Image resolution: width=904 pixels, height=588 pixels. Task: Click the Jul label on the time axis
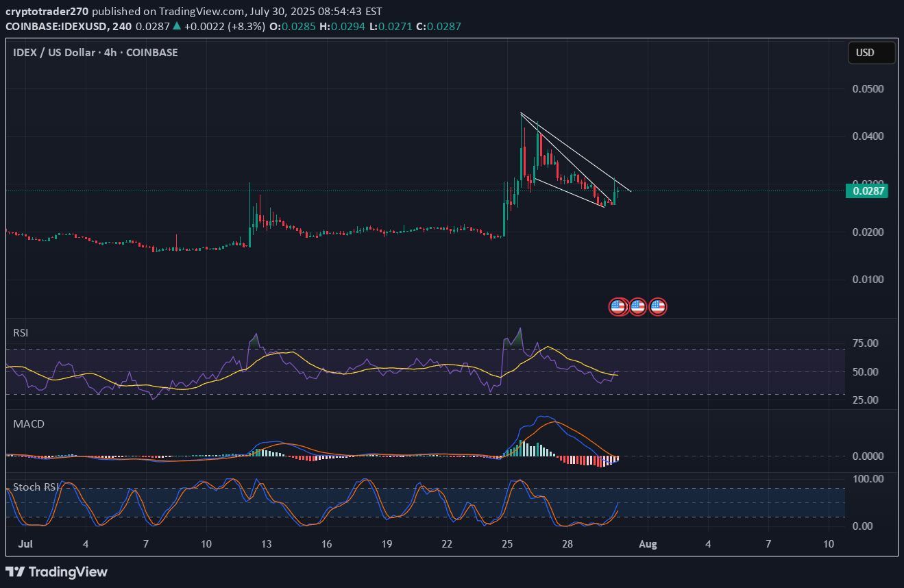point(25,544)
